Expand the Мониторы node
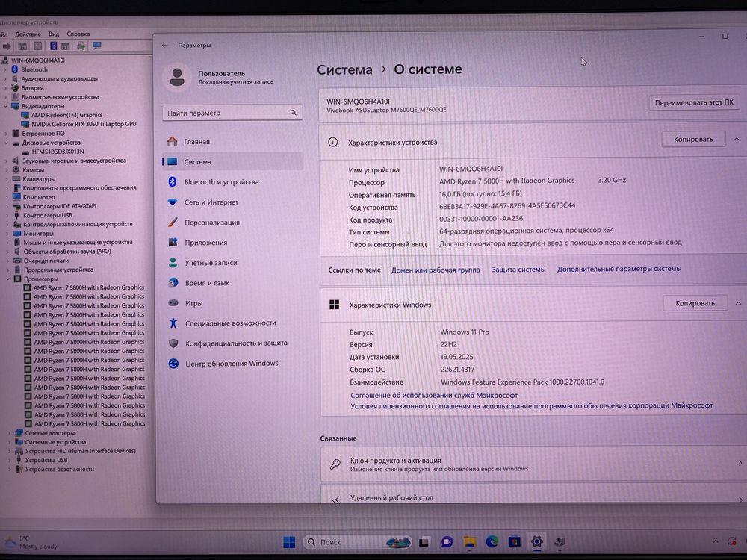Screen dimensions: 747x560 pyautogui.click(x=7, y=233)
